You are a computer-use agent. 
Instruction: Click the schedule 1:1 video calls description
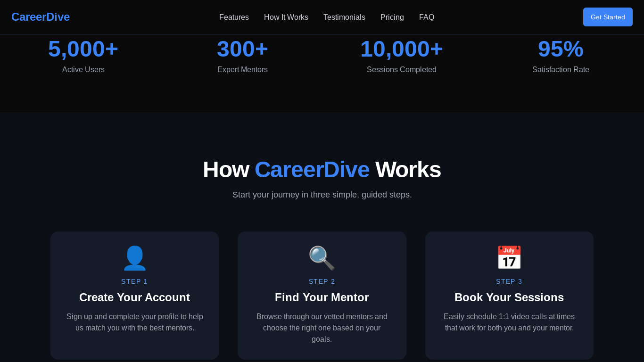tap(509, 322)
